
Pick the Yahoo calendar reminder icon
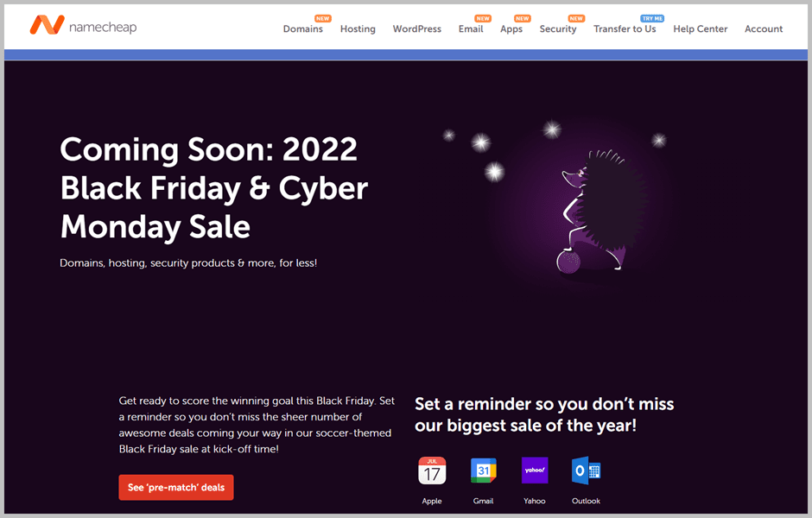tap(535, 471)
